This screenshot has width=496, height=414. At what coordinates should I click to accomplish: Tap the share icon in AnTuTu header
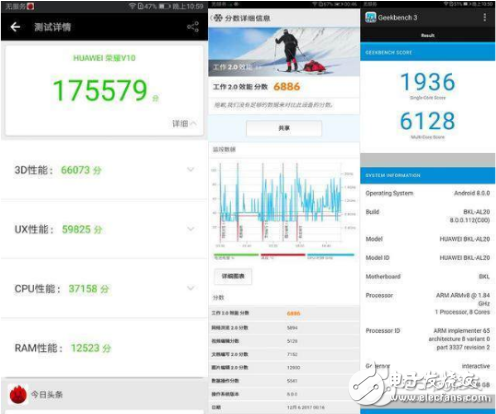click(x=193, y=27)
